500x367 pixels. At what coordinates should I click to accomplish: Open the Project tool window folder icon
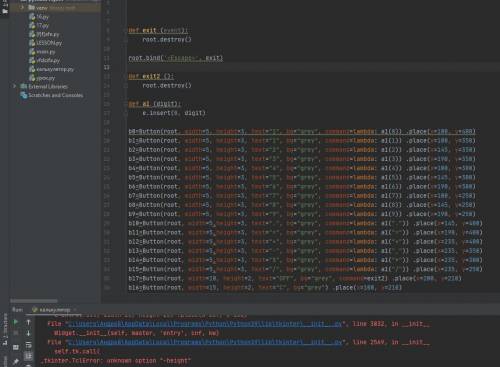(5, 11)
